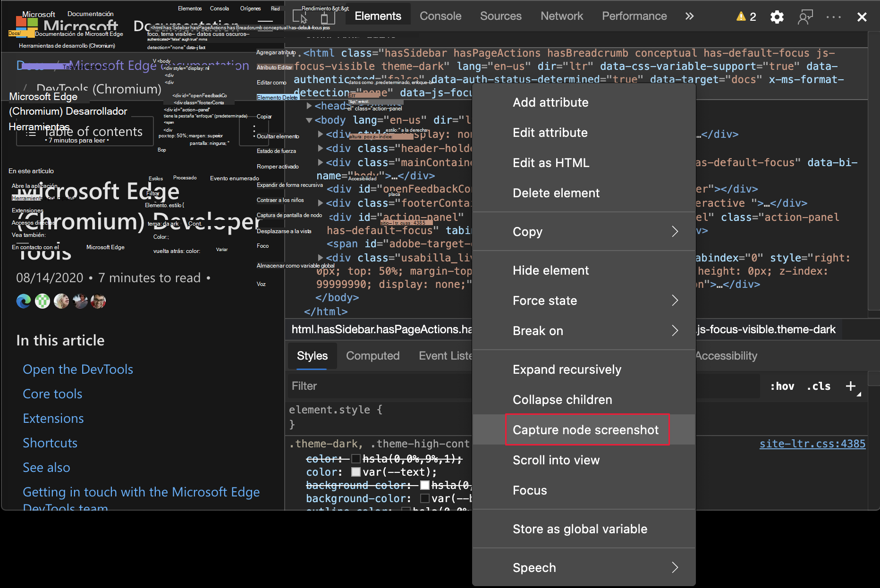Click the green checkered contributor avatar

tap(42, 301)
